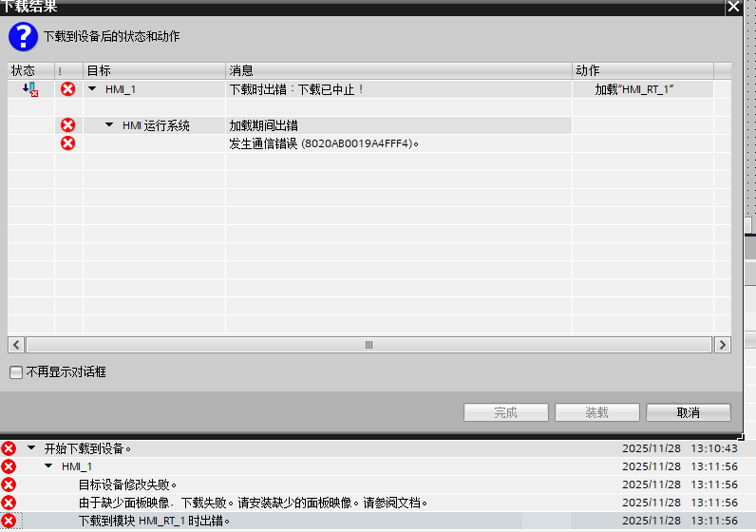Select the 下载到模块 HMI_RT_1 时出错 log row text

[x=154, y=521]
